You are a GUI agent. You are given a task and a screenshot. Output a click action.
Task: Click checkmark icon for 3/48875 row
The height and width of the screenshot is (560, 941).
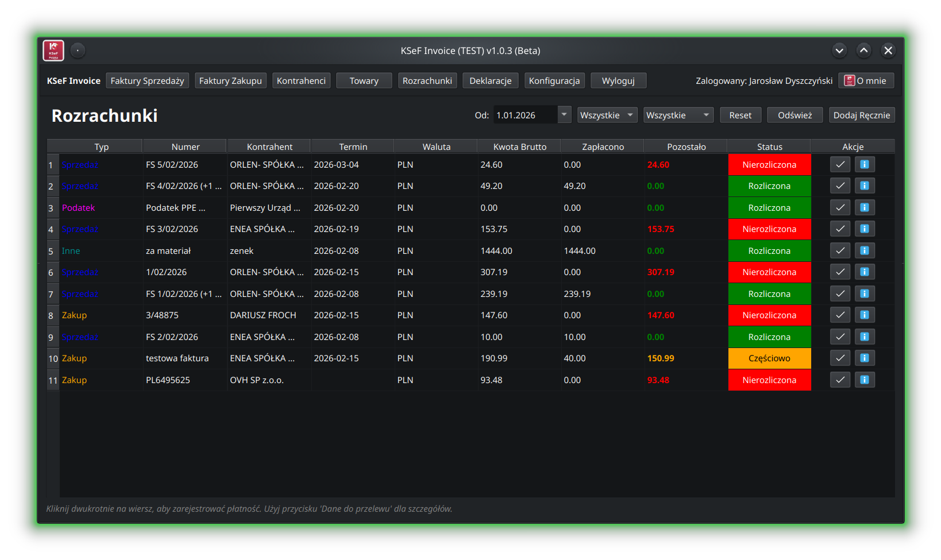click(840, 315)
